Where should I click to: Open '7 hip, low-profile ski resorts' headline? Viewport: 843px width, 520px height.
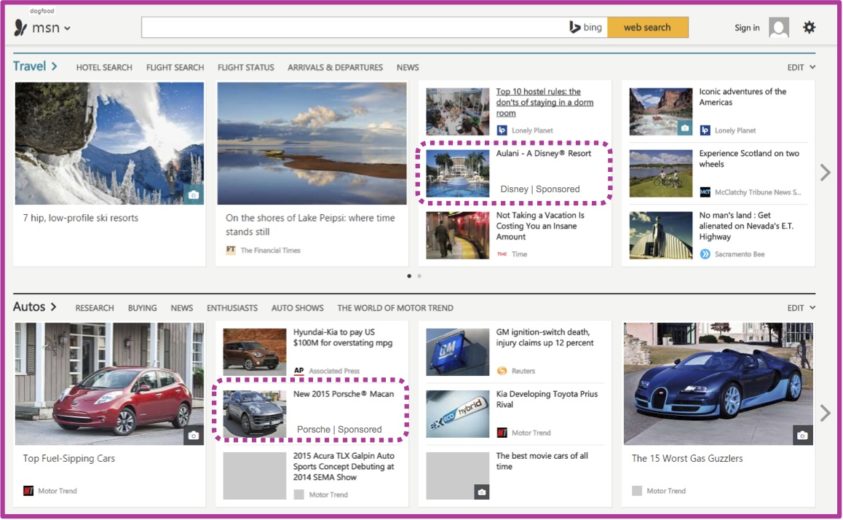point(81,218)
